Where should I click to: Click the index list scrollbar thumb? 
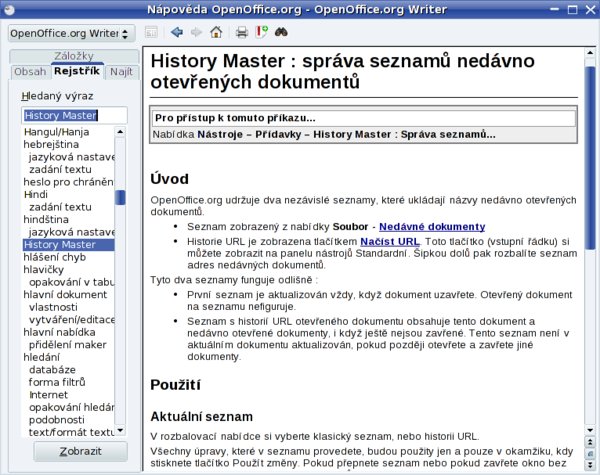click(120, 198)
